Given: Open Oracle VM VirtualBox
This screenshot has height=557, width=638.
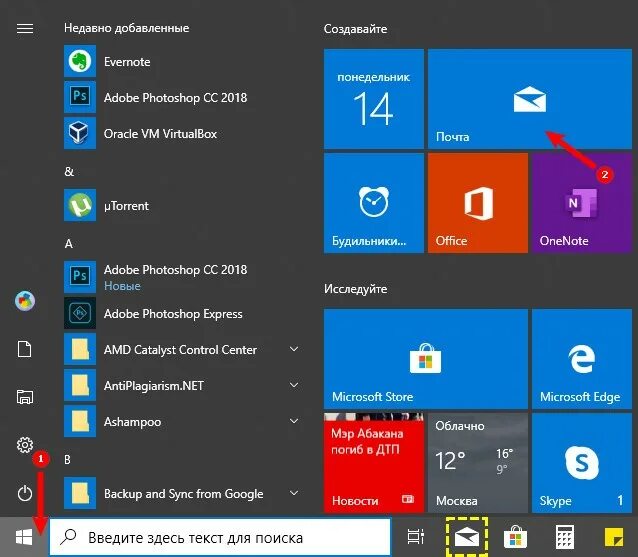Looking at the screenshot, I should coord(183,133).
